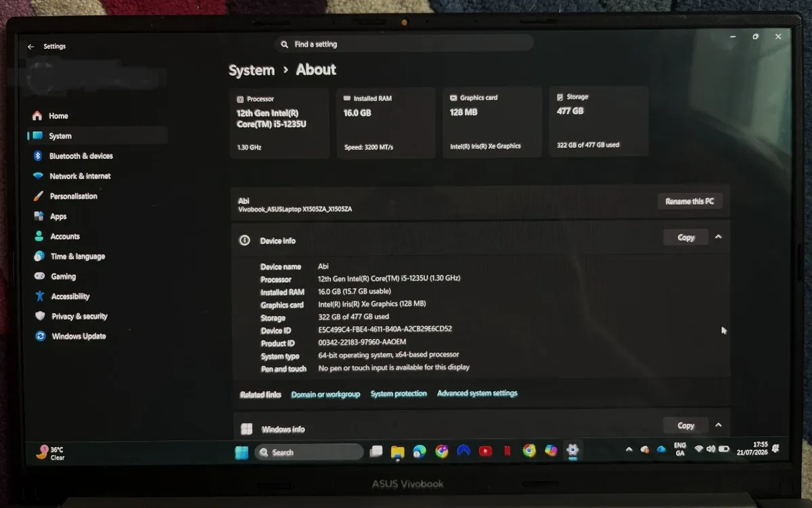The width and height of the screenshot is (812, 508).
Task: Open System protection link
Action: click(399, 394)
